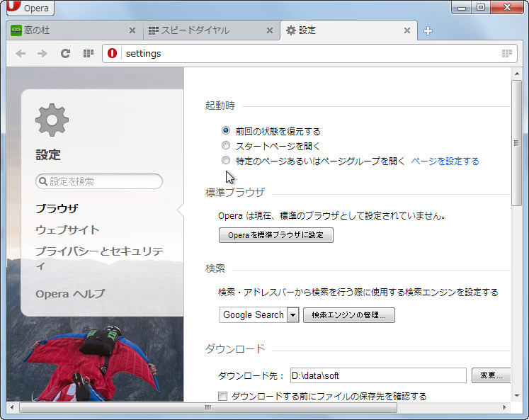Open the ウェブサイト settings section

pos(67,229)
